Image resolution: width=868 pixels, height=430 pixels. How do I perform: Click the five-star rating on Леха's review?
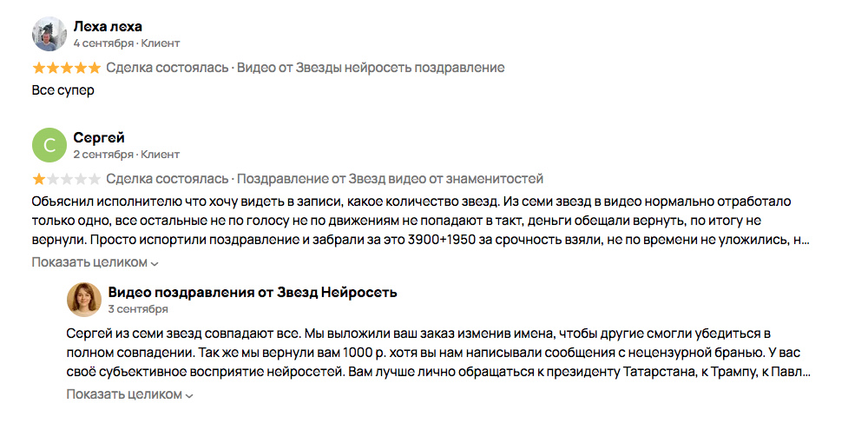point(66,68)
